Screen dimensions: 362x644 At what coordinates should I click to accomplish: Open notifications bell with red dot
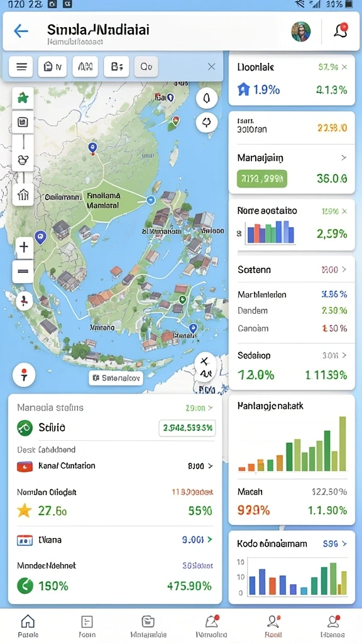(x=341, y=30)
